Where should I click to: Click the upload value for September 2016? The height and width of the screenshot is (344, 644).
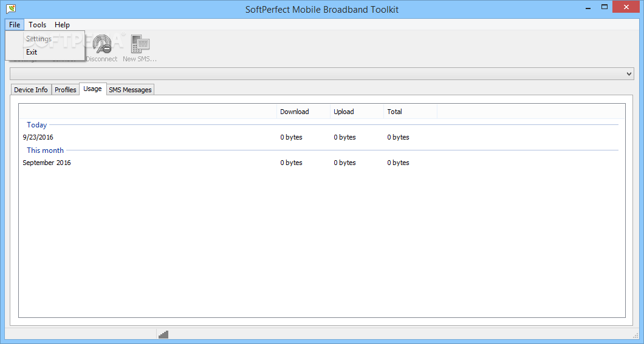[x=344, y=163]
